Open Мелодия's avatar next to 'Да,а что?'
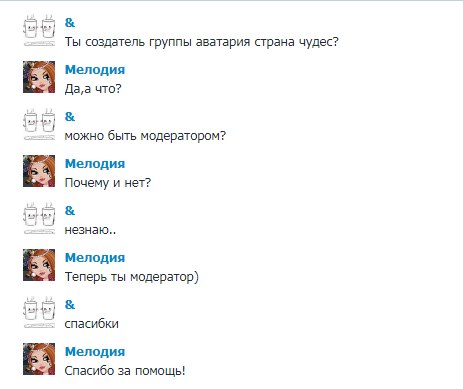This screenshot has height=389, width=463. click(x=39, y=77)
